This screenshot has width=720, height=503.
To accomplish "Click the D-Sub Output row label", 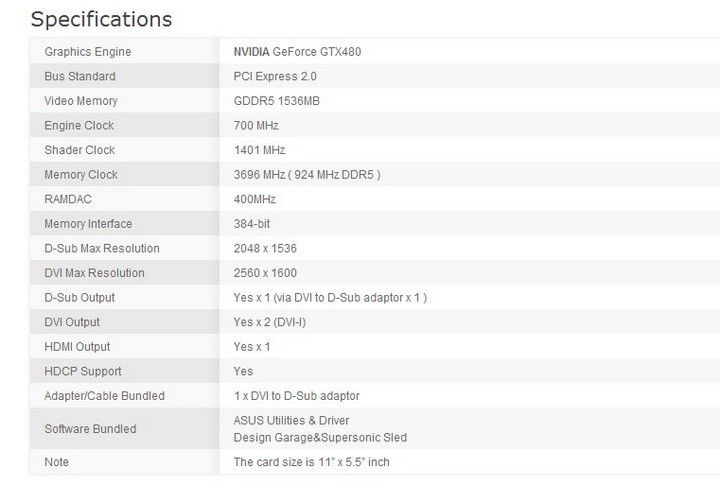I will click(79, 297).
